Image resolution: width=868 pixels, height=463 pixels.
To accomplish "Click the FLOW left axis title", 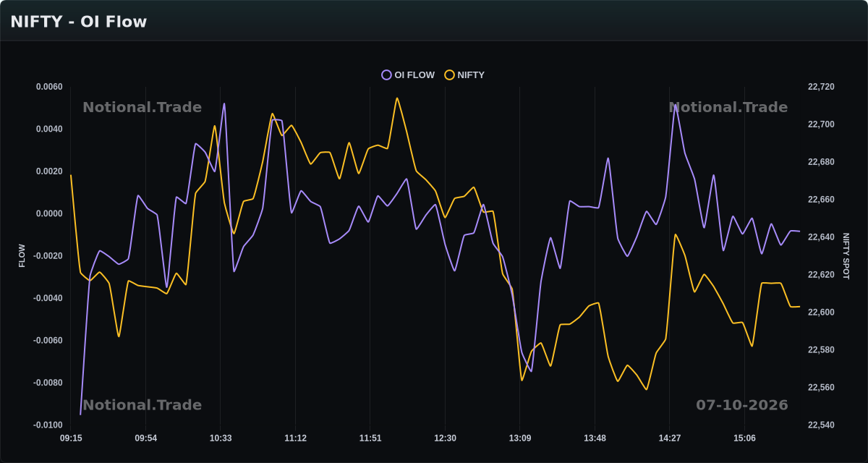I will pos(22,256).
